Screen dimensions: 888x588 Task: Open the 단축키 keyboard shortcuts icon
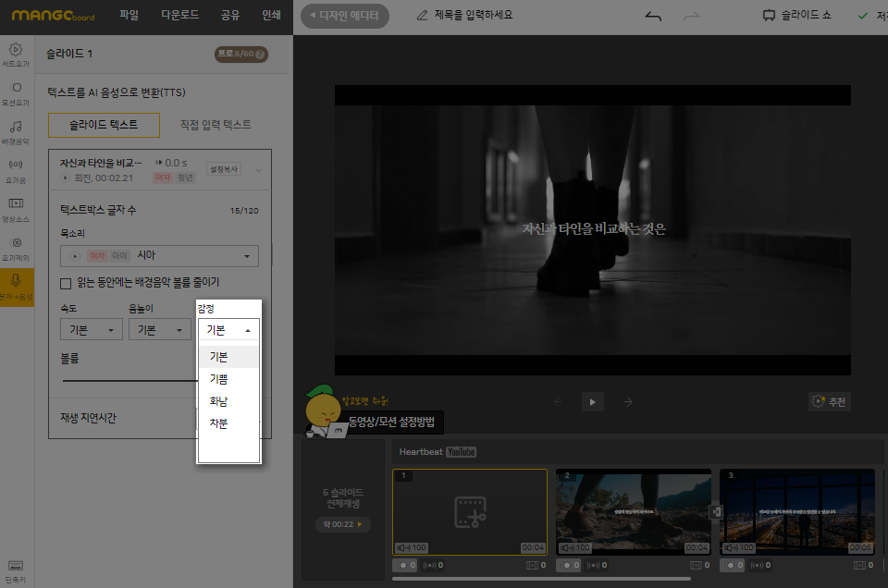coord(15,570)
